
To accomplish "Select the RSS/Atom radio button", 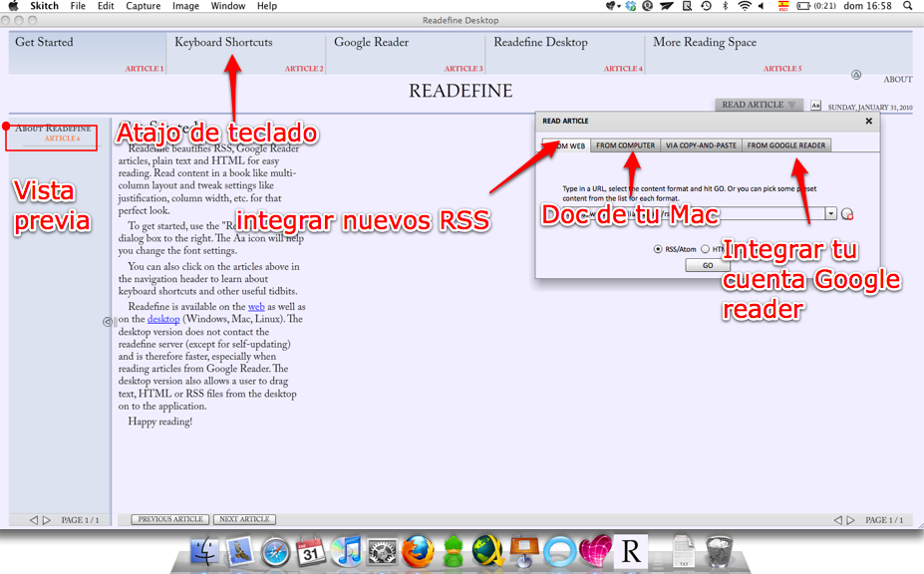I will tap(658, 249).
